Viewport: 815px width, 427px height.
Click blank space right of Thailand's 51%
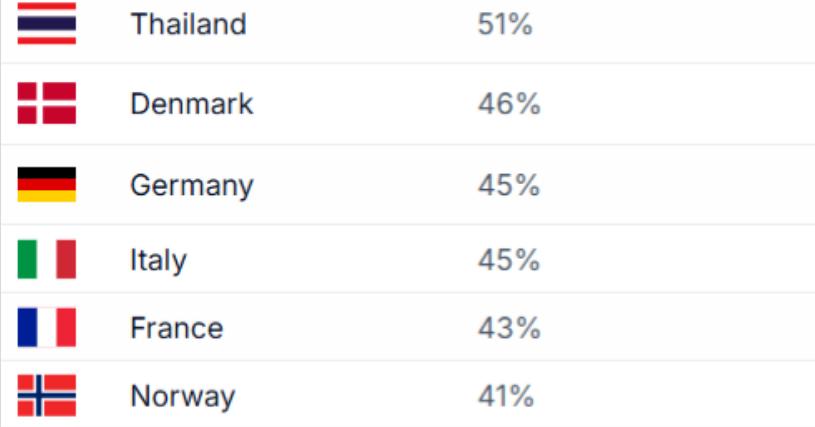click(680, 24)
